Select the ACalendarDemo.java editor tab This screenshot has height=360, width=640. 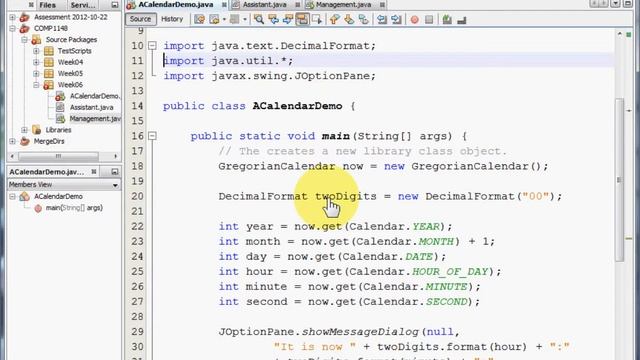coord(176,5)
